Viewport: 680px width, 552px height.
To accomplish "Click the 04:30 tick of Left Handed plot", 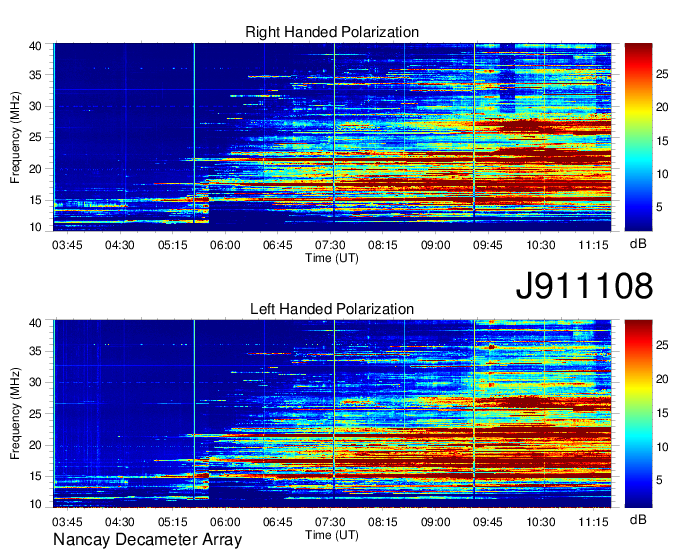I will 120,522.
